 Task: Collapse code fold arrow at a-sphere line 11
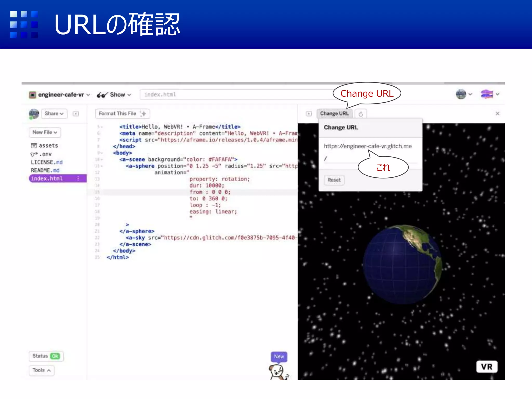point(102,166)
